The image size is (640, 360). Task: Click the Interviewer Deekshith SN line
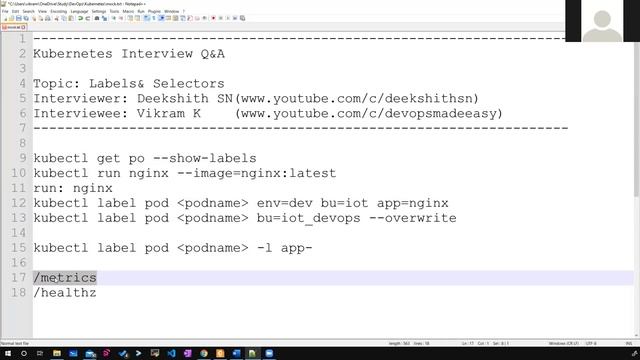click(x=256, y=99)
